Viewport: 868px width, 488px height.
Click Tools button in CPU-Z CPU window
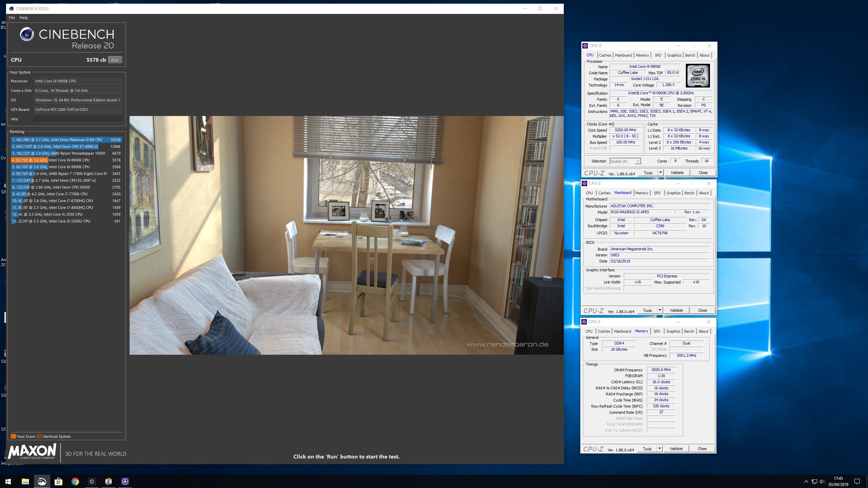648,173
